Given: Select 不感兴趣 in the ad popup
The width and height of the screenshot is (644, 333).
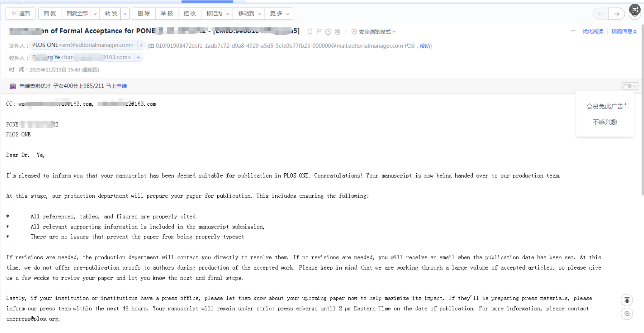Looking at the screenshot, I should point(605,122).
